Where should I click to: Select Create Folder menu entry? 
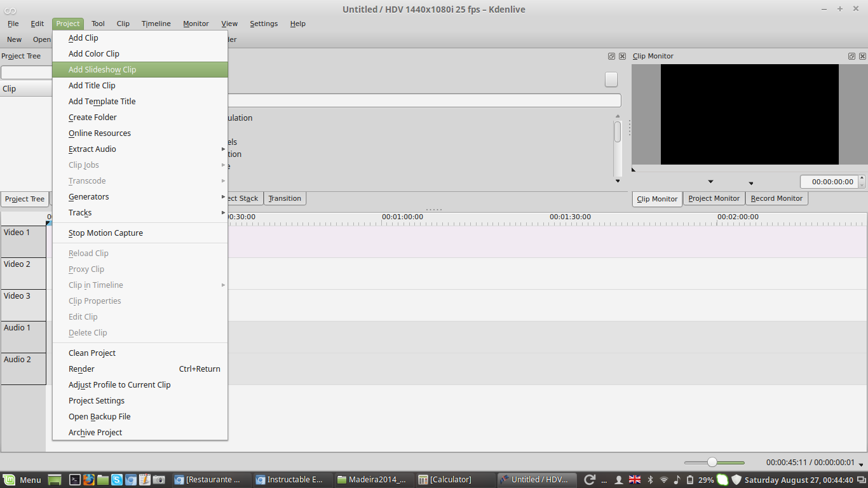[140, 118]
